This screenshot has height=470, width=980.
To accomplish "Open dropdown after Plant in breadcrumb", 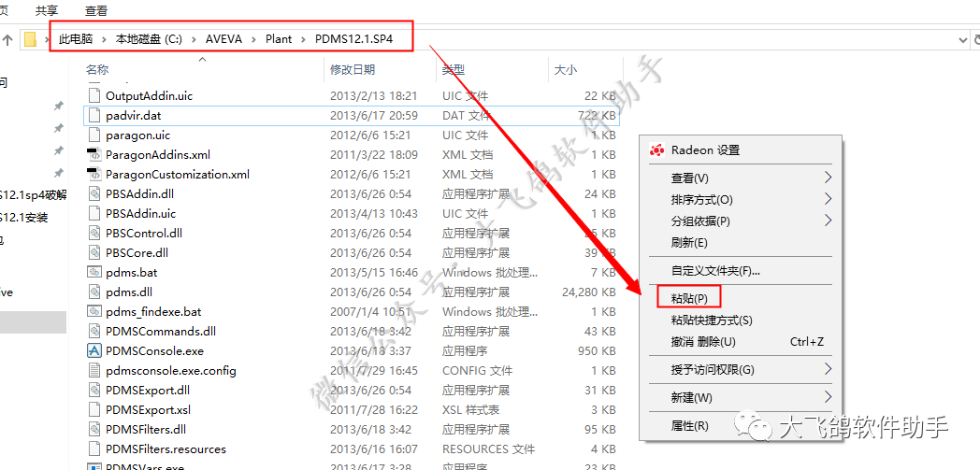I will (x=303, y=39).
